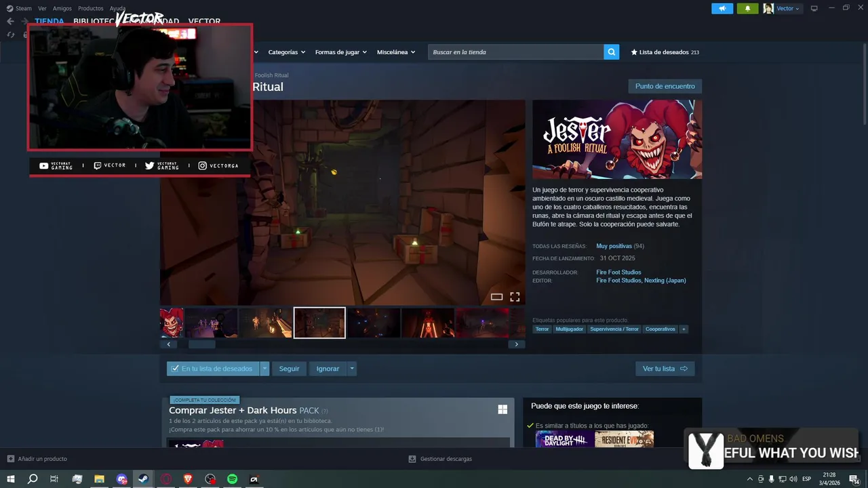Click the search magnifier button in store
This screenshot has height=488, width=868.
pos(611,52)
